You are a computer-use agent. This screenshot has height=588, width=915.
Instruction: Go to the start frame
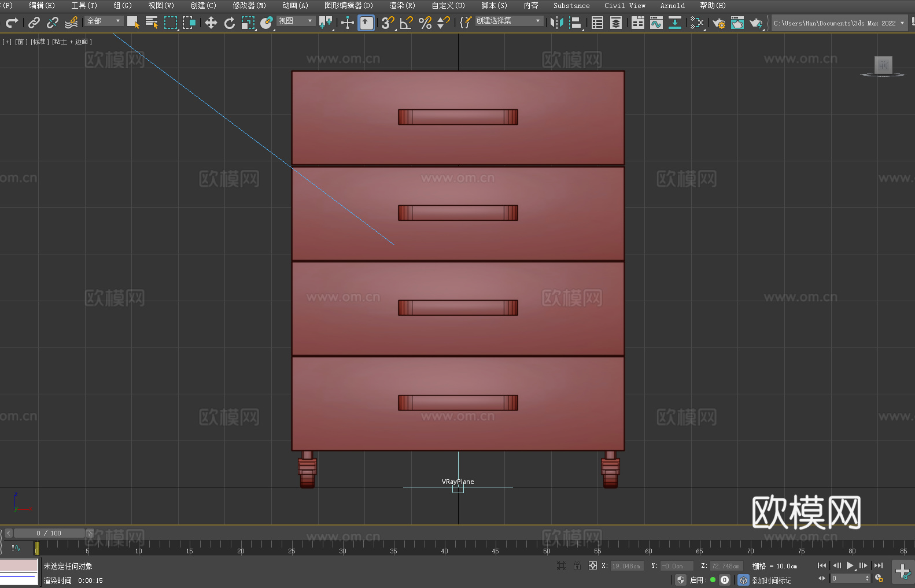822,565
